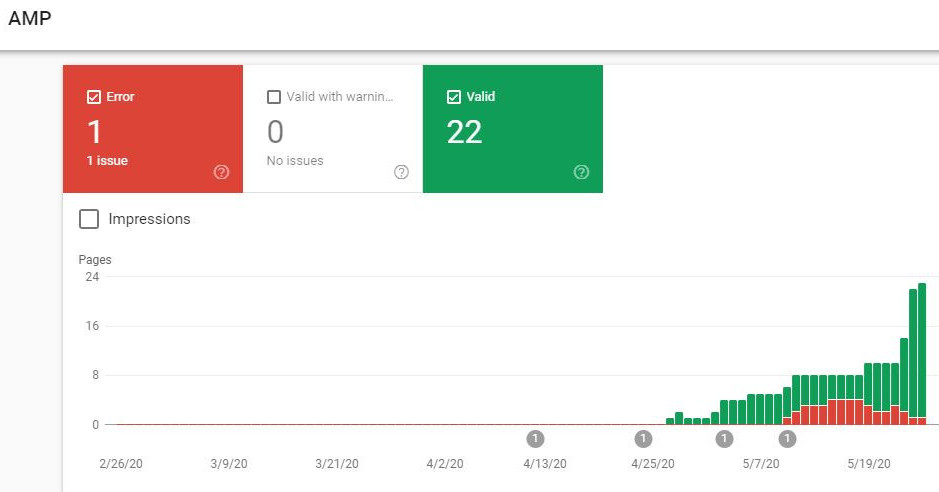Click the 4/2/20 date label
The image size is (939, 492).
[445, 463]
